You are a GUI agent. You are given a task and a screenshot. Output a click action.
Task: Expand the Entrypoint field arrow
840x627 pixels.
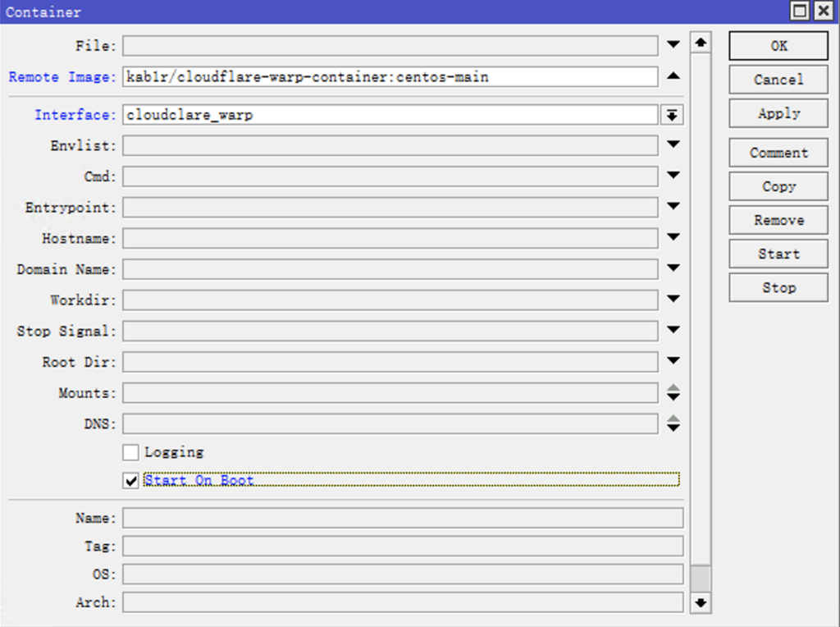(x=673, y=207)
